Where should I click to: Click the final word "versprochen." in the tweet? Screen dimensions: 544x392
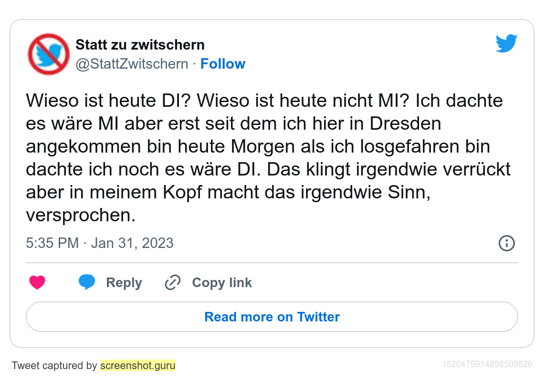point(81,215)
